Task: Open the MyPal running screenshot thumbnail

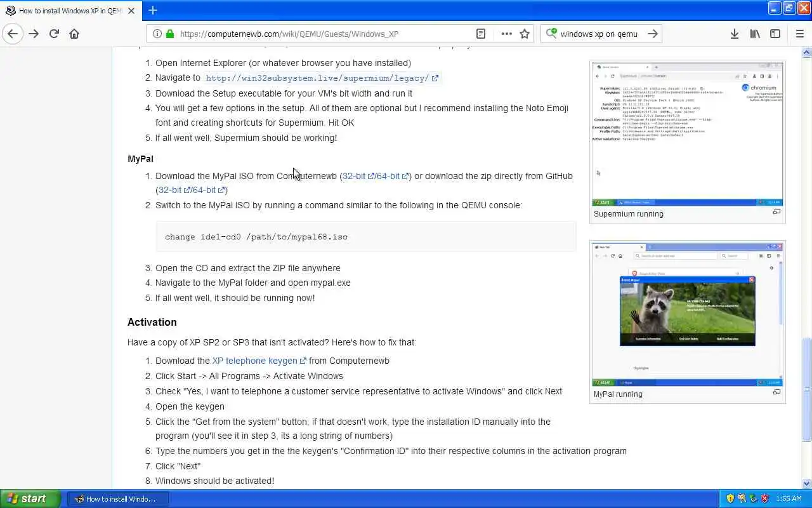Action: click(687, 314)
